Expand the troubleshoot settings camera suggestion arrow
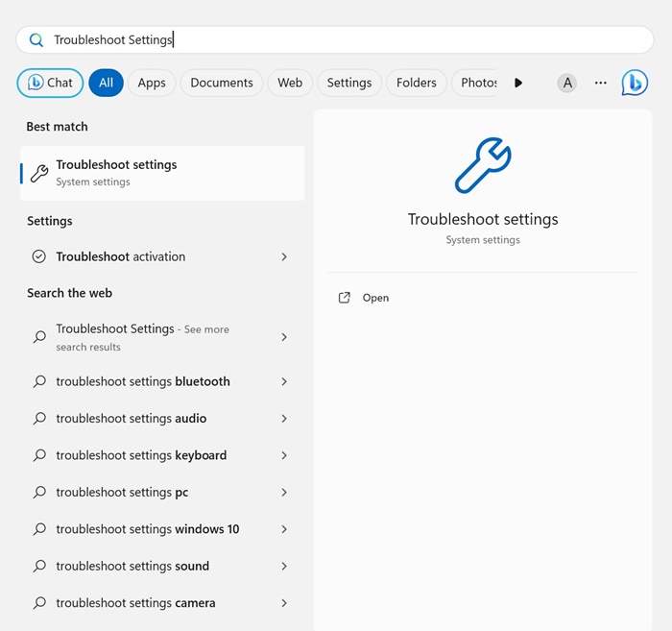 coord(284,603)
